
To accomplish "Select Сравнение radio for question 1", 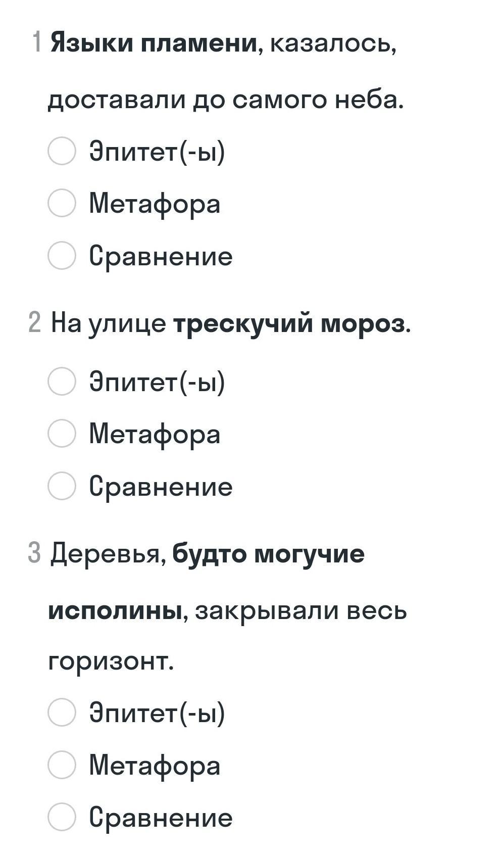I will click(62, 255).
